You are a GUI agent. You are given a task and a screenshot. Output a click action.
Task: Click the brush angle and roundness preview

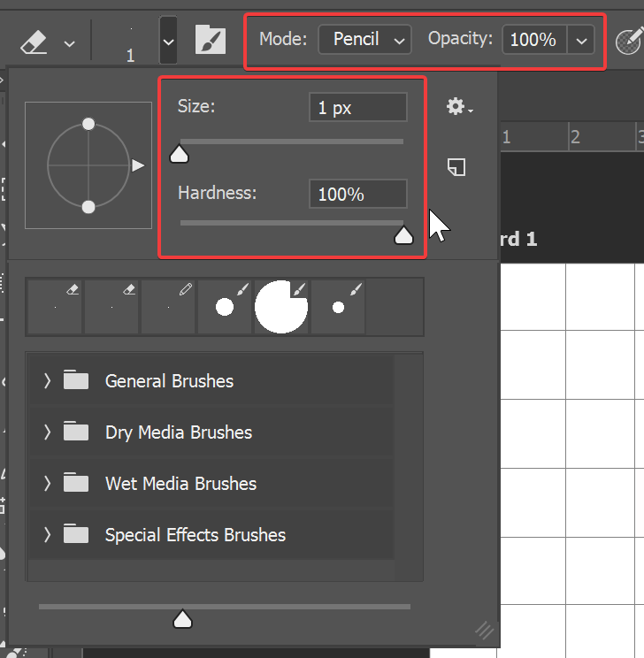click(x=88, y=165)
